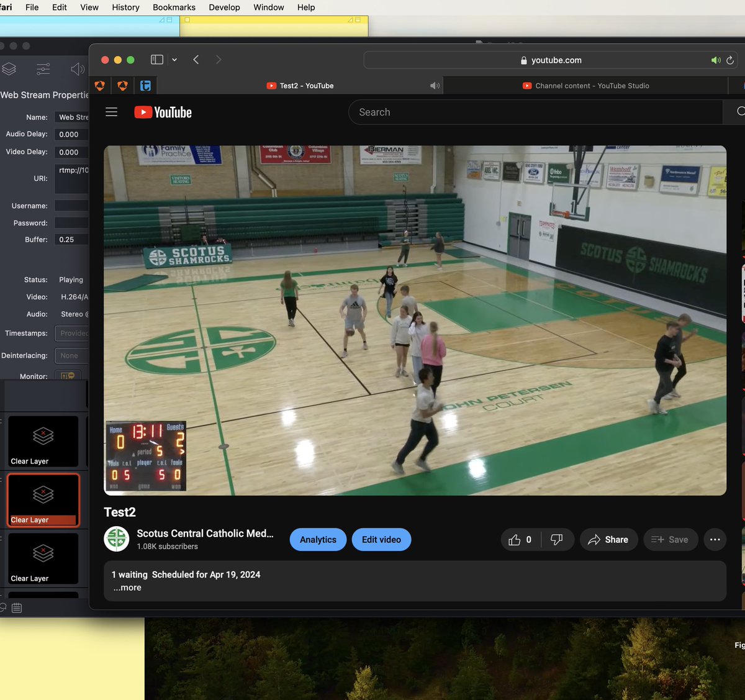Click the lock icon in the address bar

[523, 60]
